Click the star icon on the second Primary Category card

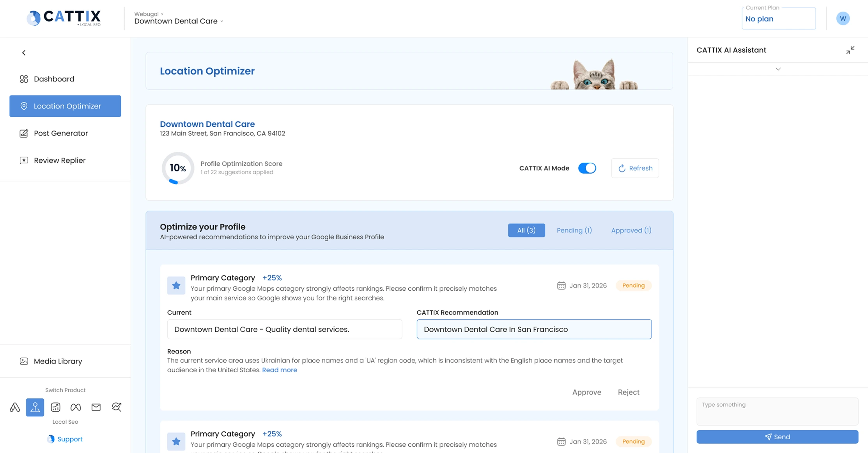point(176,442)
